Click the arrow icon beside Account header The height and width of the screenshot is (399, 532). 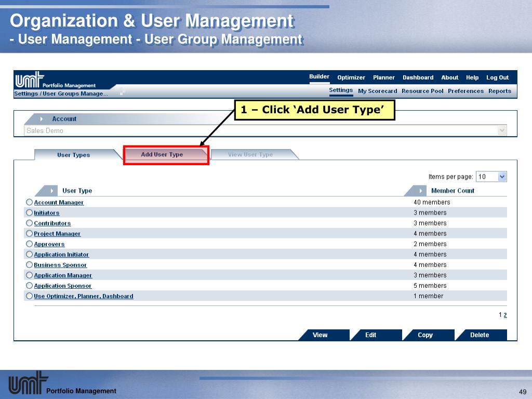[42, 119]
